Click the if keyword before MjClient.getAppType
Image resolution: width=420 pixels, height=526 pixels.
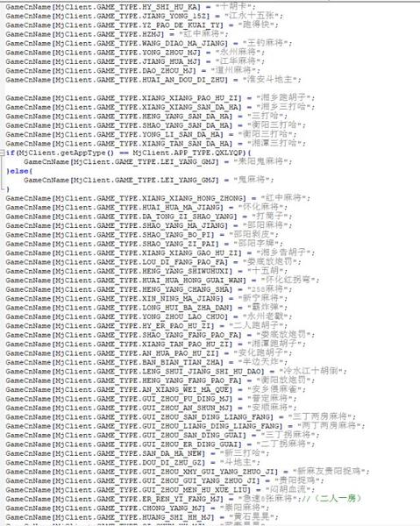coord(10,153)
